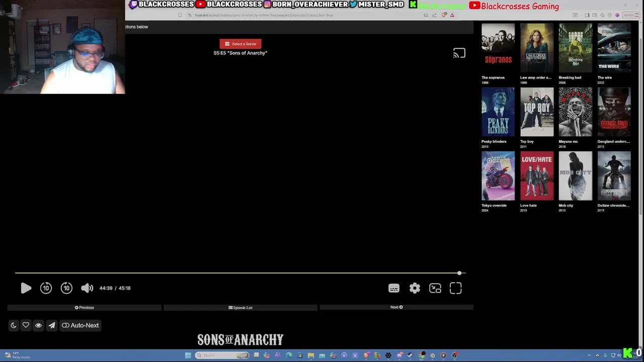The image size is (644, 362).
Task: Open the Gangland Undercover poster
Action: [614, 112]
